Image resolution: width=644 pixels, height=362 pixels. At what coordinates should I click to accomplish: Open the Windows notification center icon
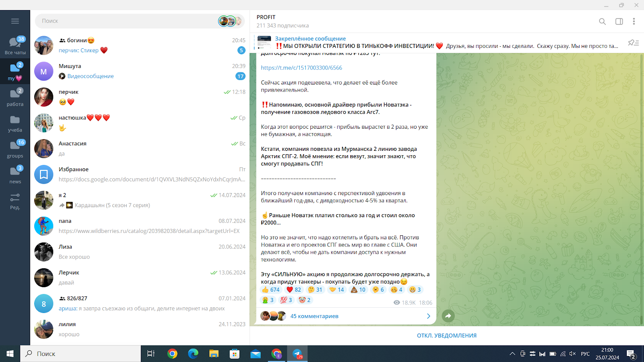pyautogui.click(x=631, y=354)
